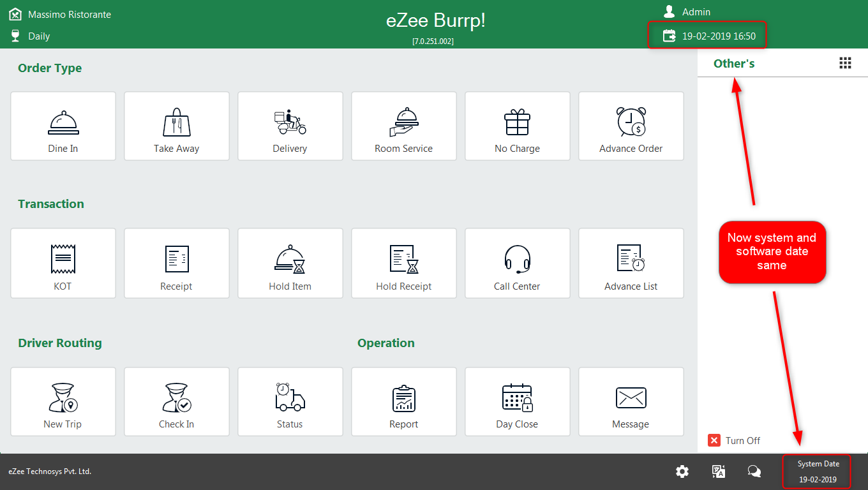Open the Hold Item list

pos(290,263)
